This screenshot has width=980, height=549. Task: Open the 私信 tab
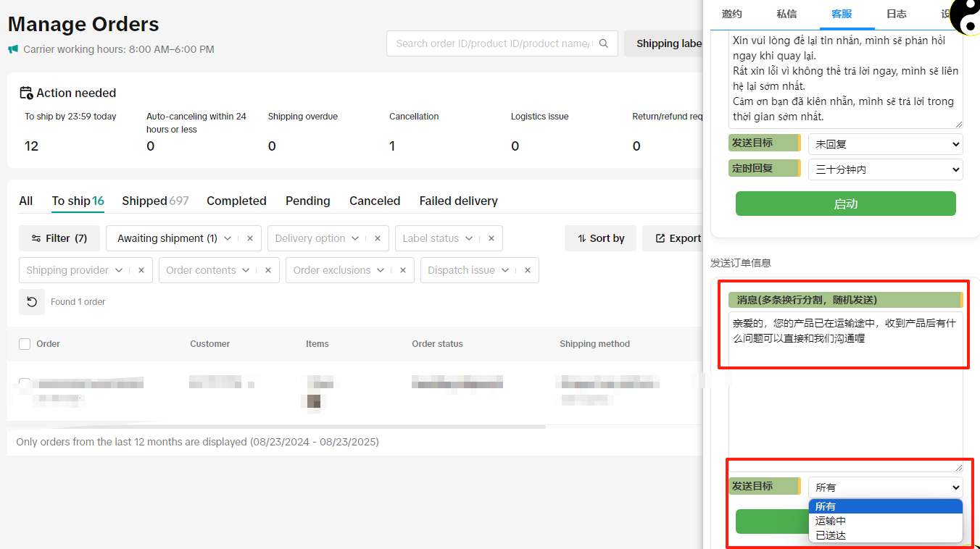click(786, 14)
